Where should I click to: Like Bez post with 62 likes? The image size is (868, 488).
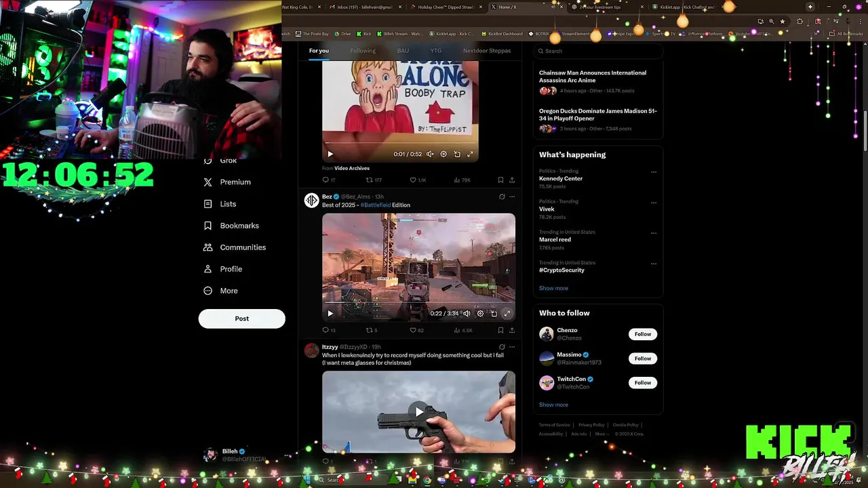coord(417,331)
